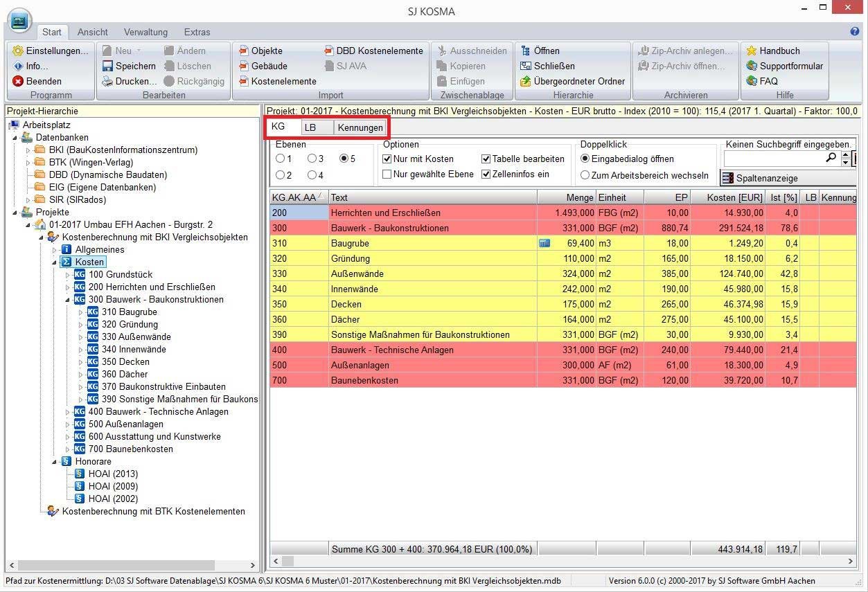The image size is (868, 592).
Task: Select Kostenberechnung mit BTK Kostenelementen tree item
Action: (154, 511)
